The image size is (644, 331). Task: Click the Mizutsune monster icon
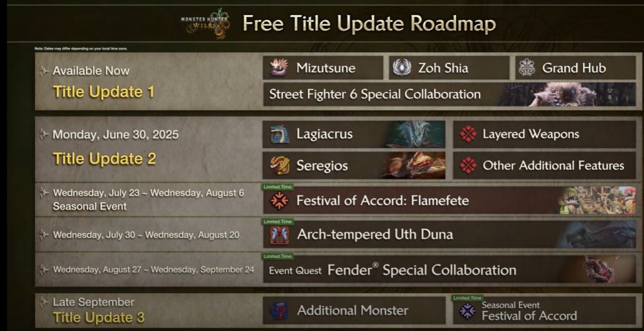pos(279,67)
